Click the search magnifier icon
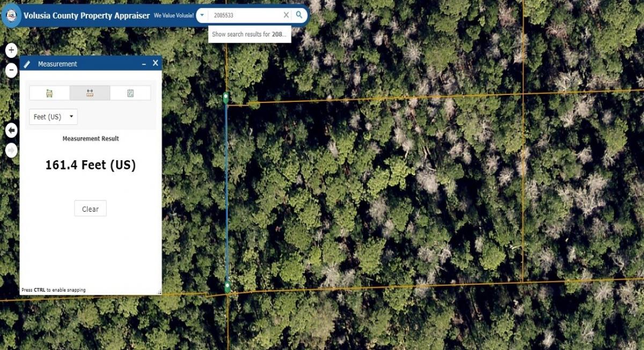This screenshot has width=644, height=350. [x=298, y=15]
